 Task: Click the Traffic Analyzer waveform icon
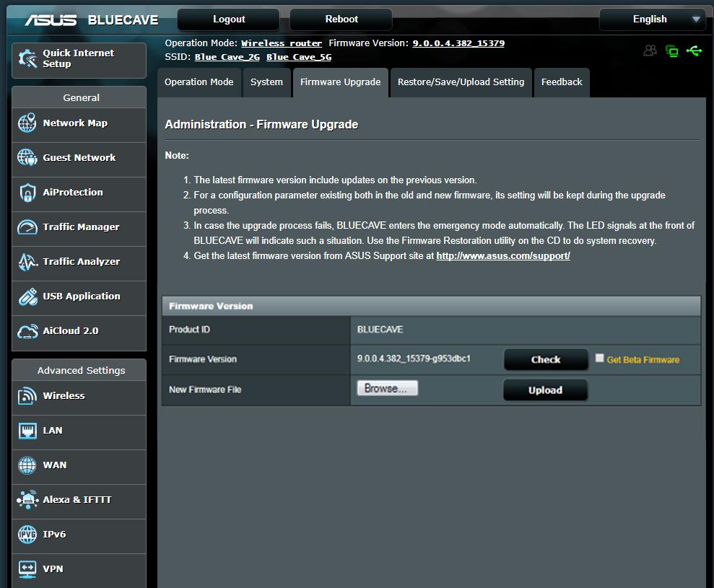click(27, 262)
